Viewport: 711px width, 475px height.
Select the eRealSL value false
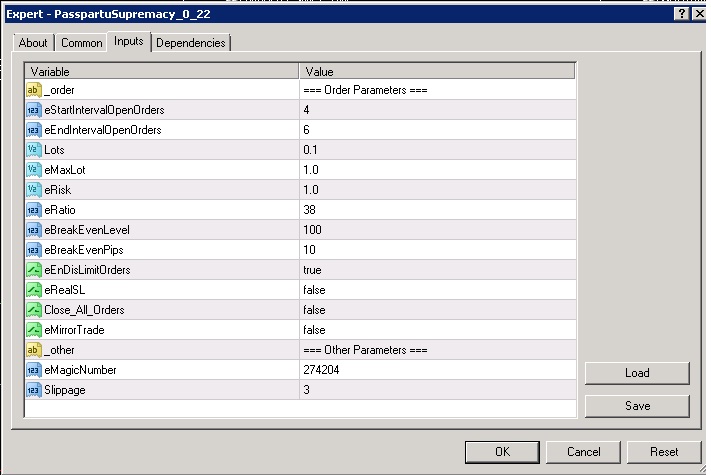tap(438, 290)
